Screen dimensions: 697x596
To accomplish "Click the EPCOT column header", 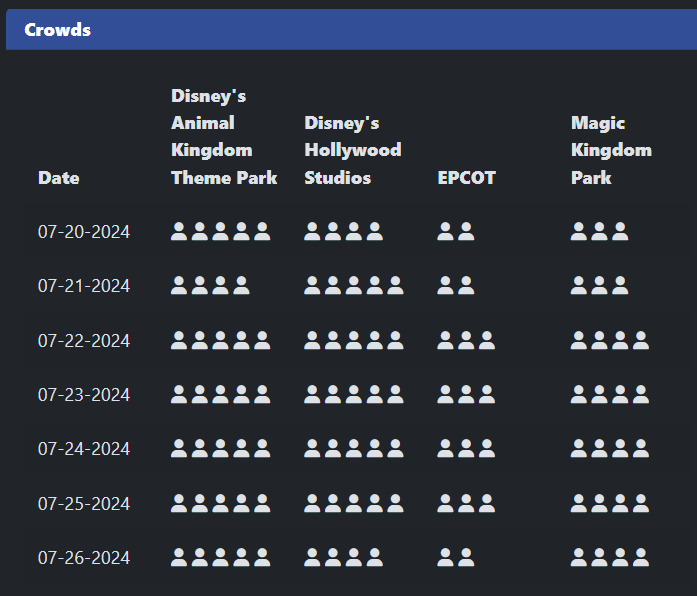I will click(x=467, y=178).
